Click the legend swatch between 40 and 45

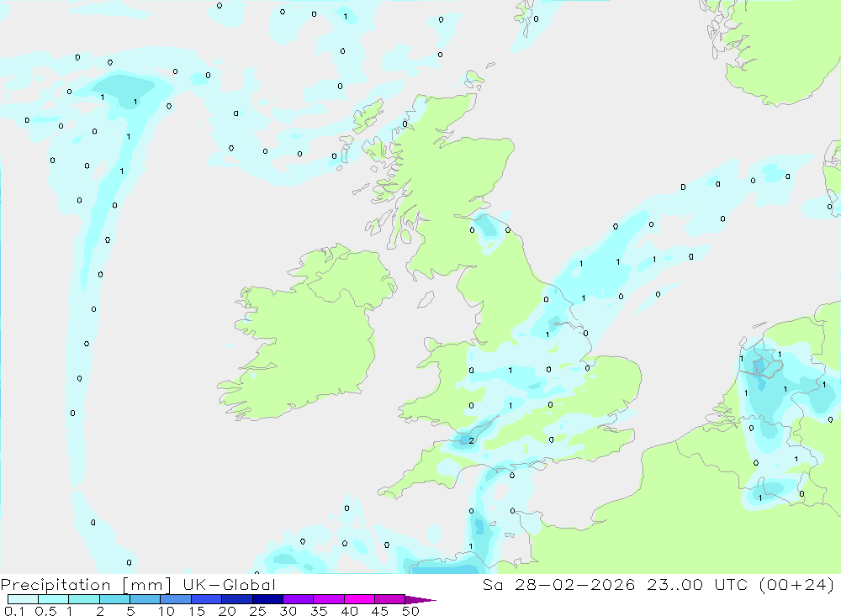click(359, 599)
